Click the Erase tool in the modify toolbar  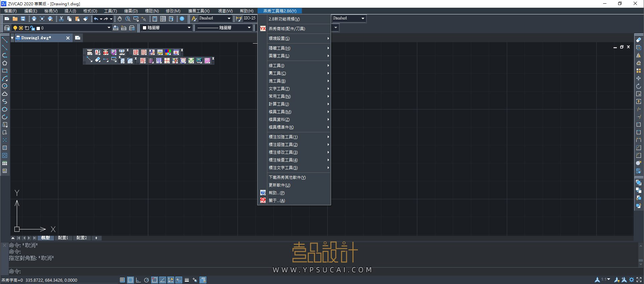point(639,40)
